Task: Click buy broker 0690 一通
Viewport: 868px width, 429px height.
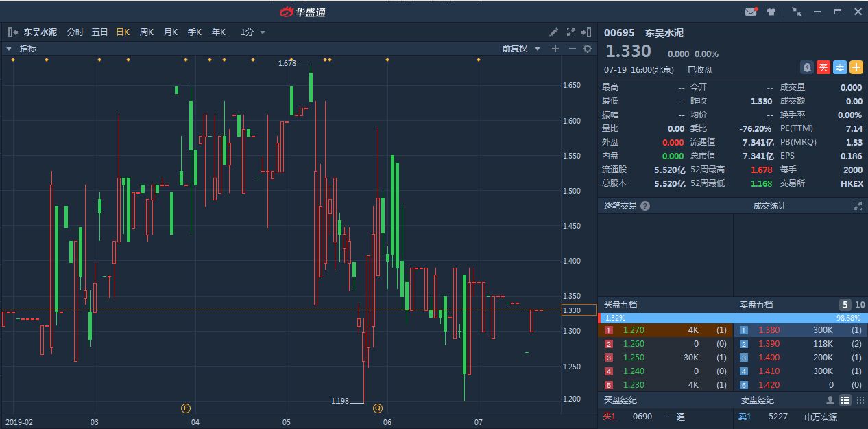Action: click(665, 417)
